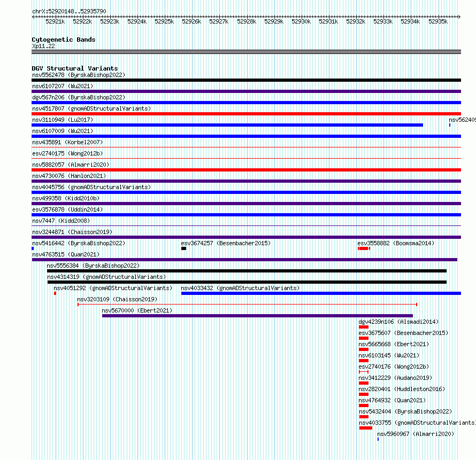The image size is (476, 460).
Task: Click the red nsv5665668 glyph
Action: click(364, 349)
